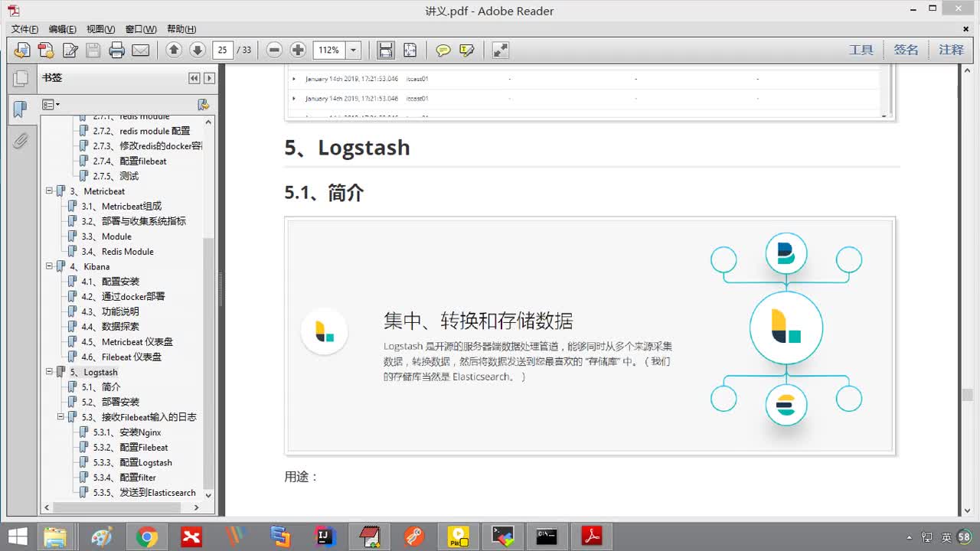The image size is (980, 551).
Task: Select bookmark 3.1、Metricbeat组成
Action: click(x=121, y=206)
